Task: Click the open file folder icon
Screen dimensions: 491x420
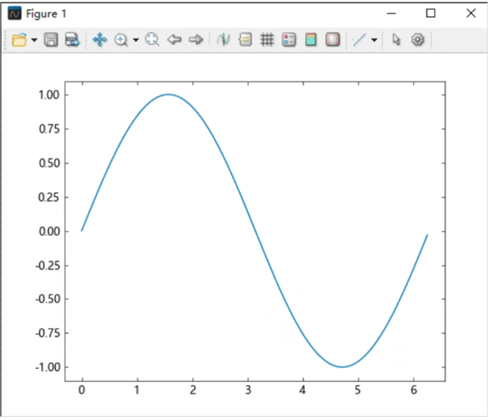Action: (19, 40)
